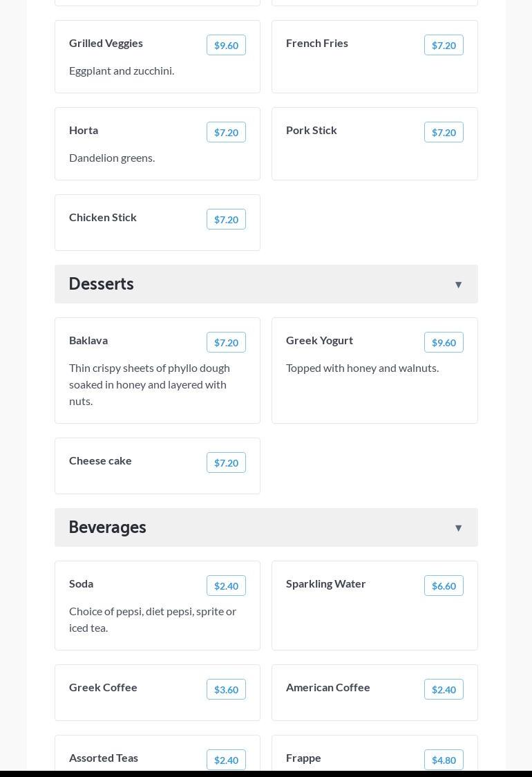
Task: Add Grilled Veggies for $9.60
Action: click(x=226, y=45)
